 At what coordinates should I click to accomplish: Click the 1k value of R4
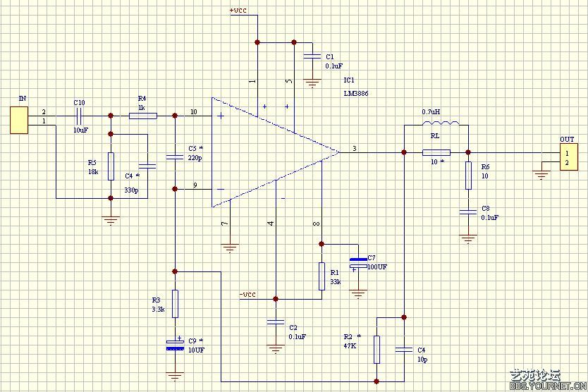click(x=142, y=107)
